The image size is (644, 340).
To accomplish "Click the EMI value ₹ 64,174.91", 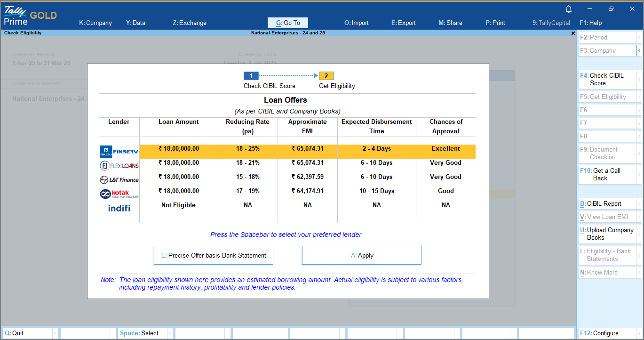I will (x=308, y=191).
